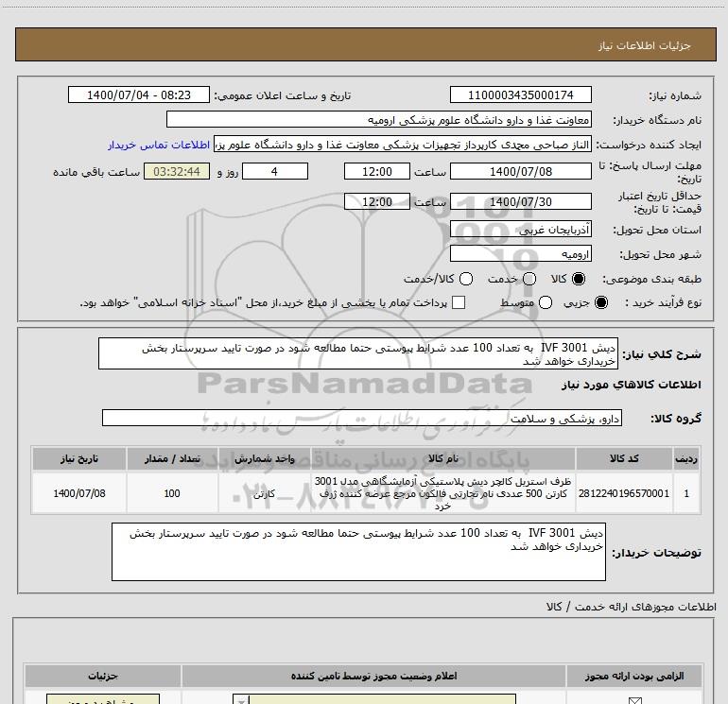Screen dimensions: 728x704
Task: Click the delivery city field ارومیه
Action: (520, 254)
